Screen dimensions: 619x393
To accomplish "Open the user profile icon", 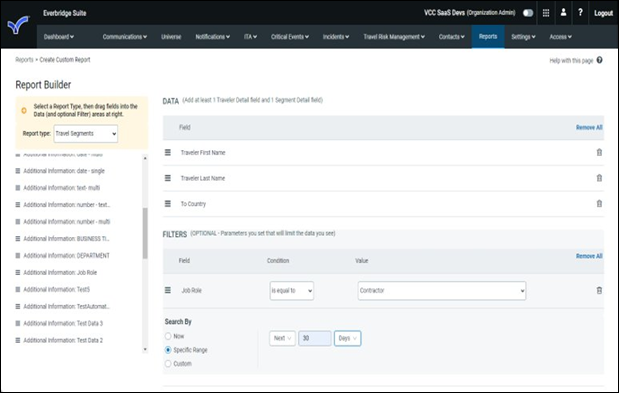I will click(x=563, y=13).
